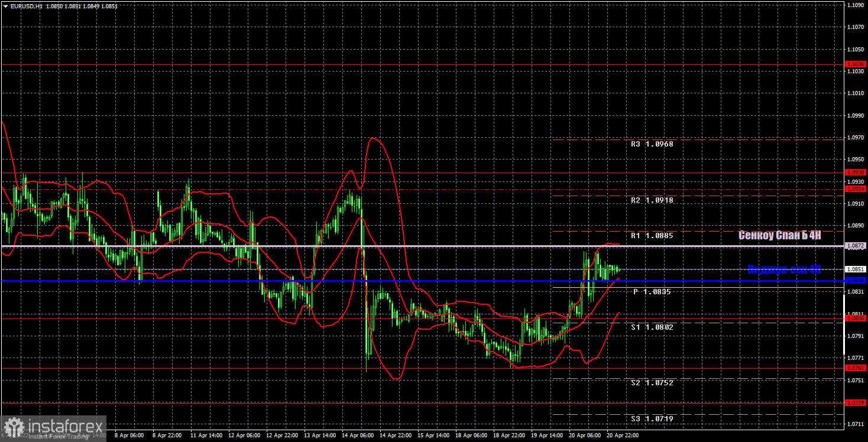
Task: Click the 12 Apr 06:00 time label
Action: [244, 435]
